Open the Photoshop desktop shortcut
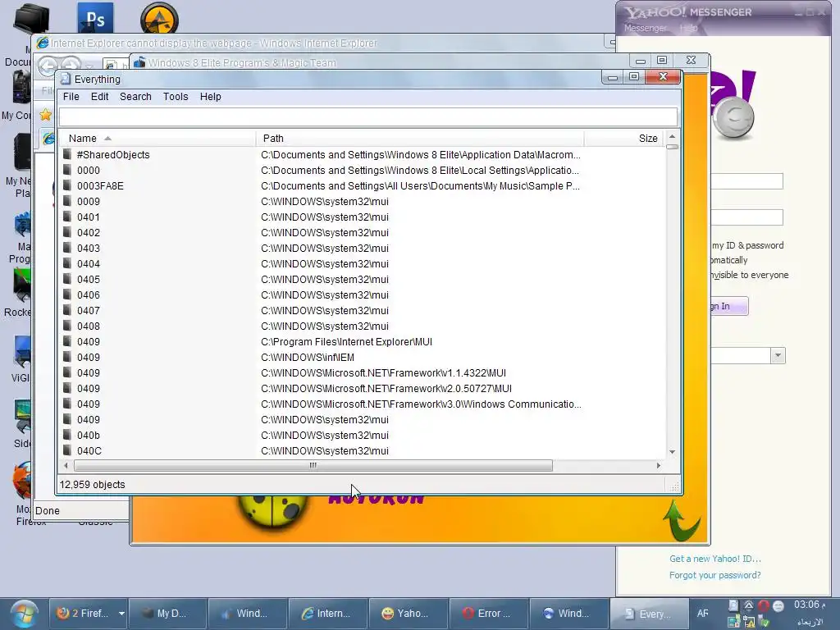This screenshot has height=630, width=840. click(95, 20)
